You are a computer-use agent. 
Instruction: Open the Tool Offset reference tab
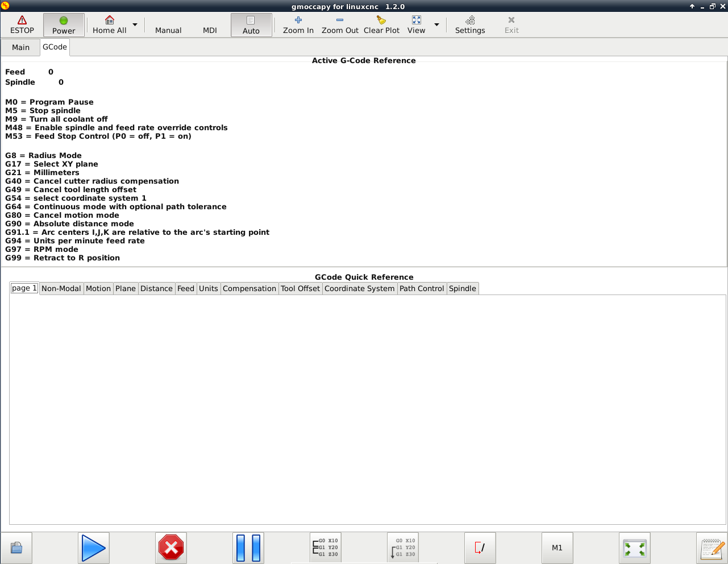coord(301,289)
